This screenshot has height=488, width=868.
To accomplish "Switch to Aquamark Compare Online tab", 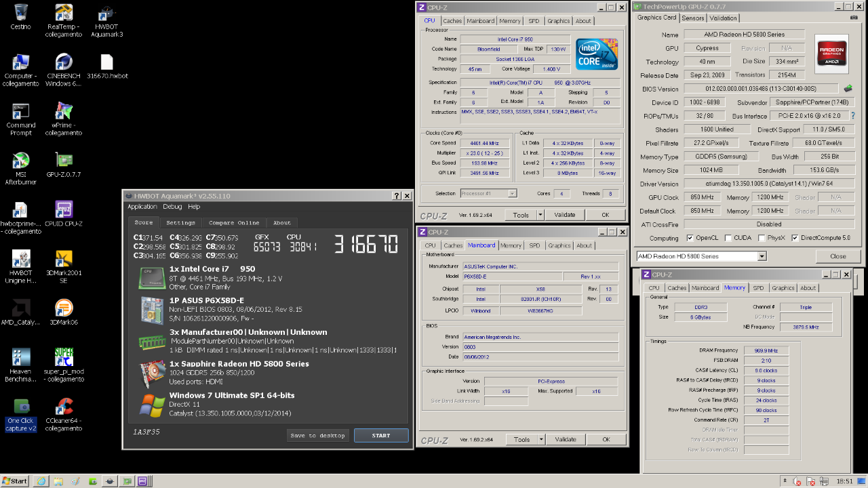I will click(234, 222).
